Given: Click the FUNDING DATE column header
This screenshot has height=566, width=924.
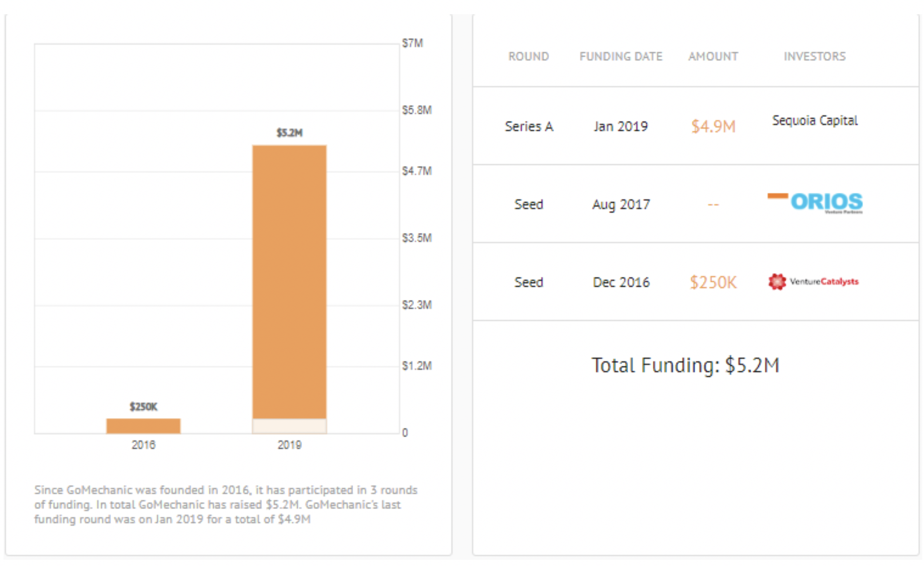Looking at the screenshot, I should pyautogui.click(x=621, y=56).
